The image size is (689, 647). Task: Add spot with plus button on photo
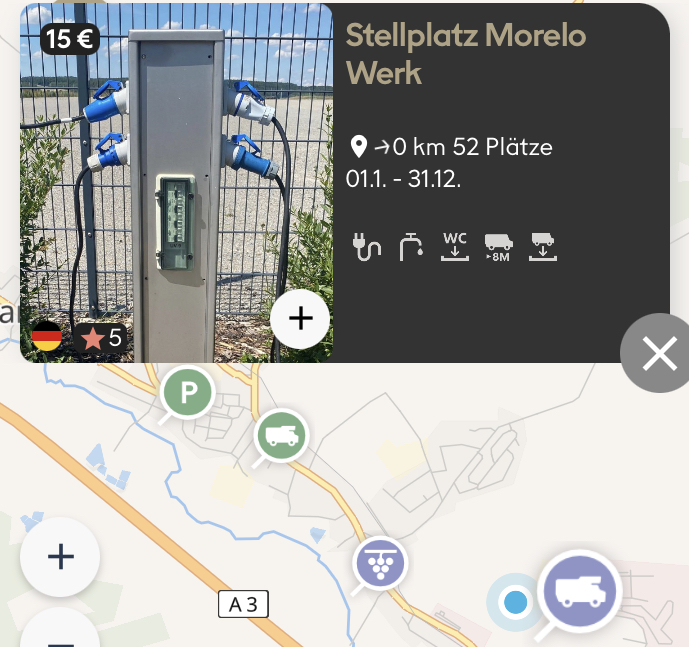pyautogui.click(x=301, y=319)
